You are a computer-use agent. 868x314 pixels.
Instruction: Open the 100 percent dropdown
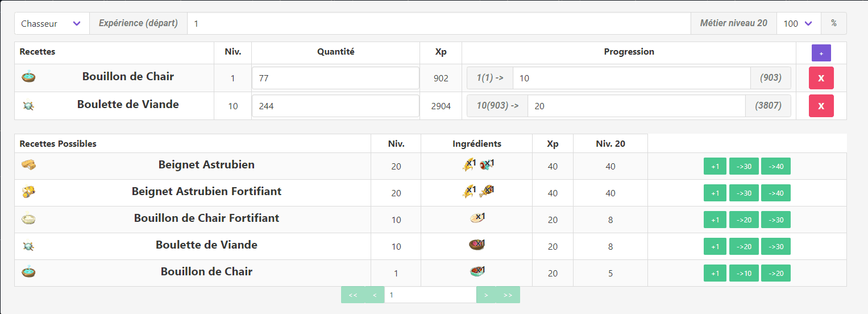[799, 23]
